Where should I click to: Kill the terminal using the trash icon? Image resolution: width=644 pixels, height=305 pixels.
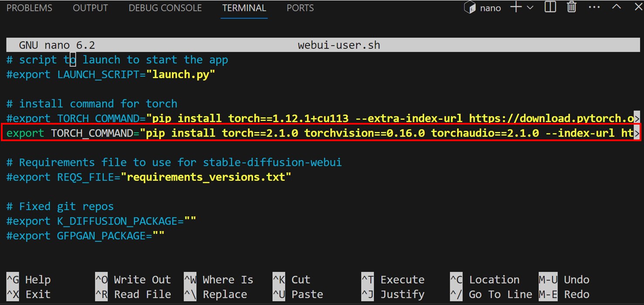click(x=571, y=7)
